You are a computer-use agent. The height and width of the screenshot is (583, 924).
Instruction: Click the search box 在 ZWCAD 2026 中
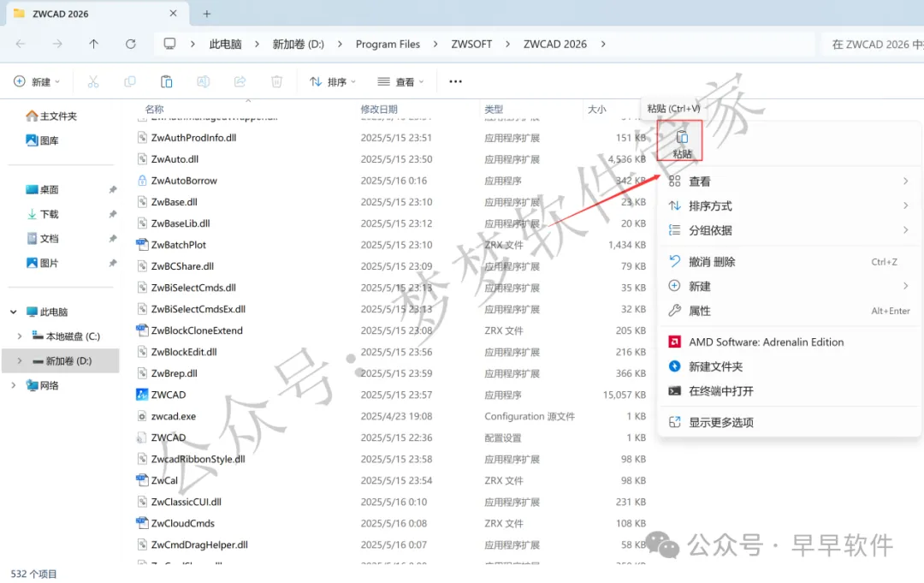873,45
